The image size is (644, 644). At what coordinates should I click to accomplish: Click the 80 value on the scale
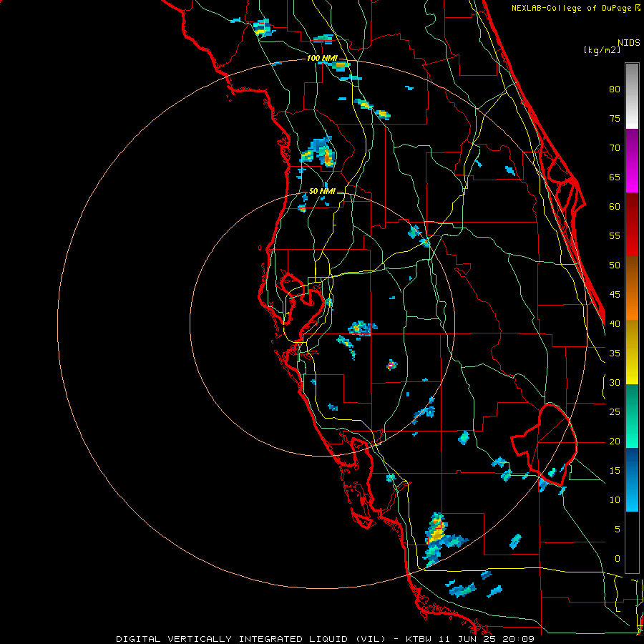click(615, 89)
